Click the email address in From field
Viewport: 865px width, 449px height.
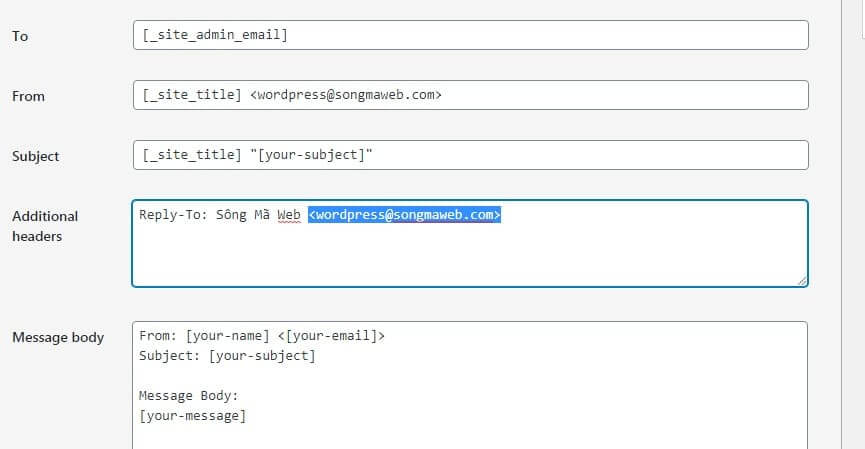tap(345, 95)
